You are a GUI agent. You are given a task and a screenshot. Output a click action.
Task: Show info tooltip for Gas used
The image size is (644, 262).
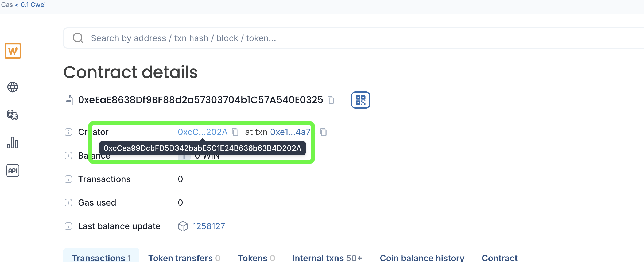[x=68, y=203]
